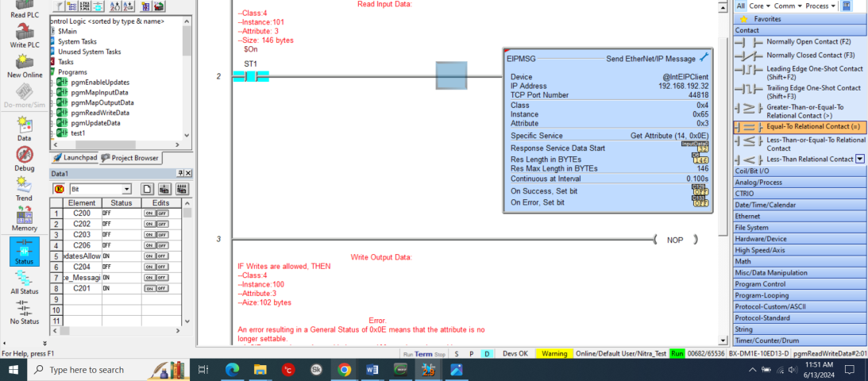This screenshot has height=381, width=868.
Task: Open Google Chrome from the taskbar
Action: coord(343,369)
